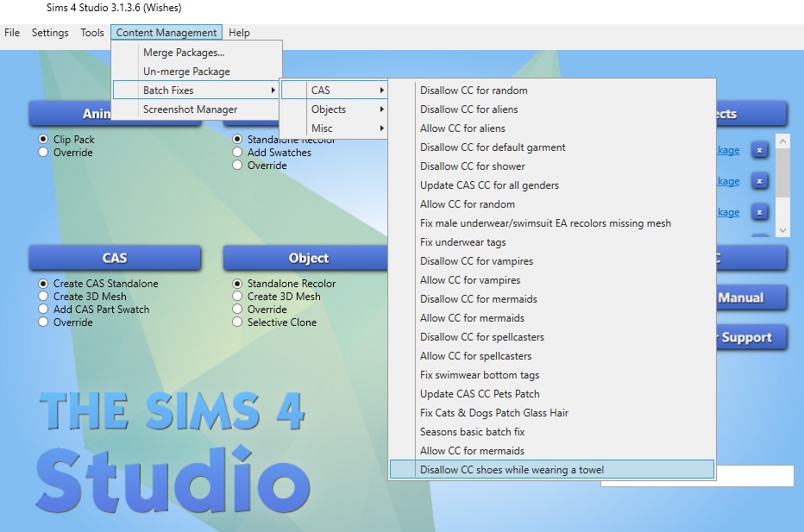Click the white text field at bottom right
The image size is (804, 532).
pyautogui.click(x=755, y=476)
